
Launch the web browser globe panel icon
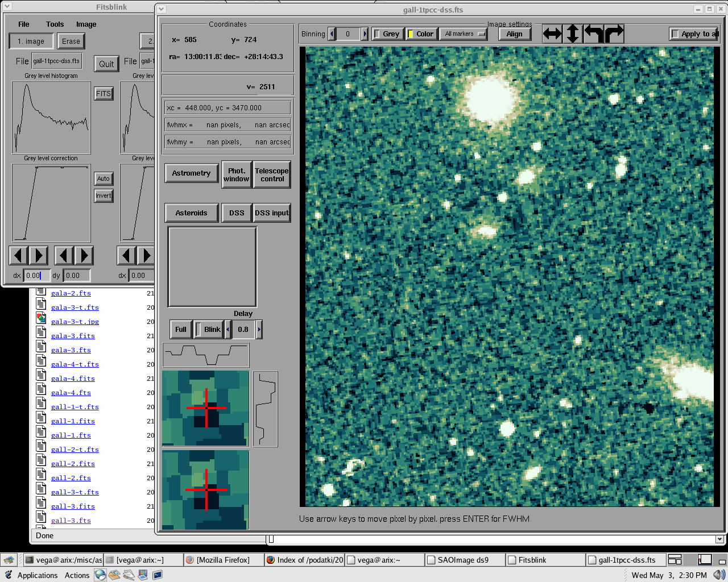point(101,575)
